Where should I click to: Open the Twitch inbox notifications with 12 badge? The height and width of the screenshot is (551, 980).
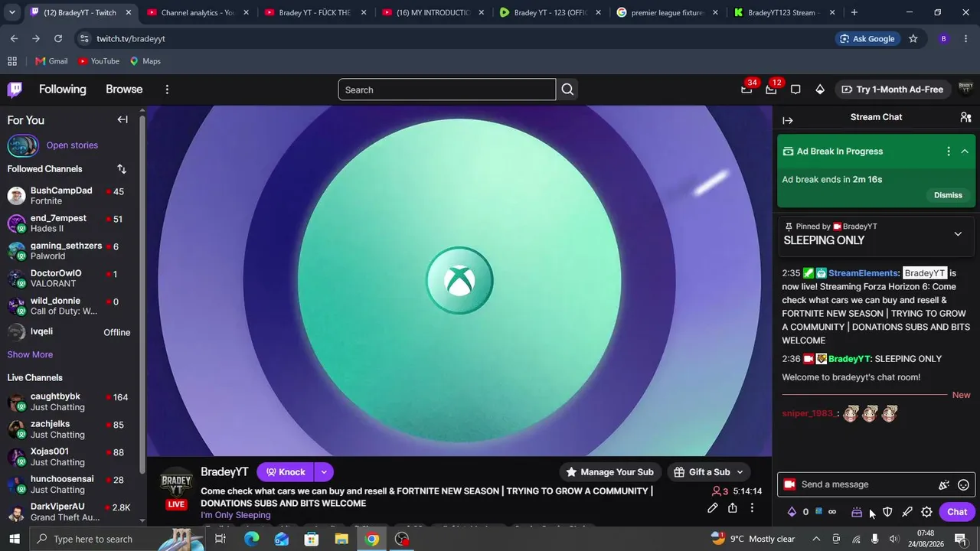pos(771,90)
